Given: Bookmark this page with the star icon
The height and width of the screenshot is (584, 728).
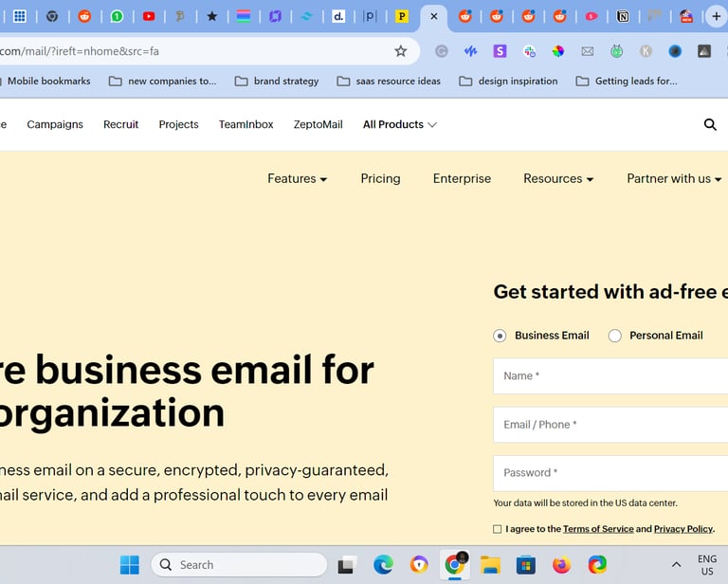Looking at the screenshot, I should tap(401, 51).
